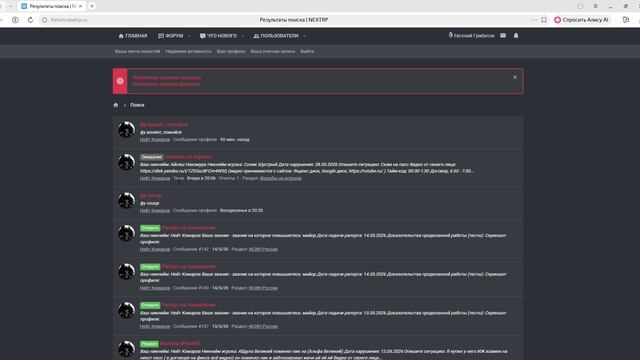
Task: Click the shield icon left of reload
Action: click(x=15, y=20)
